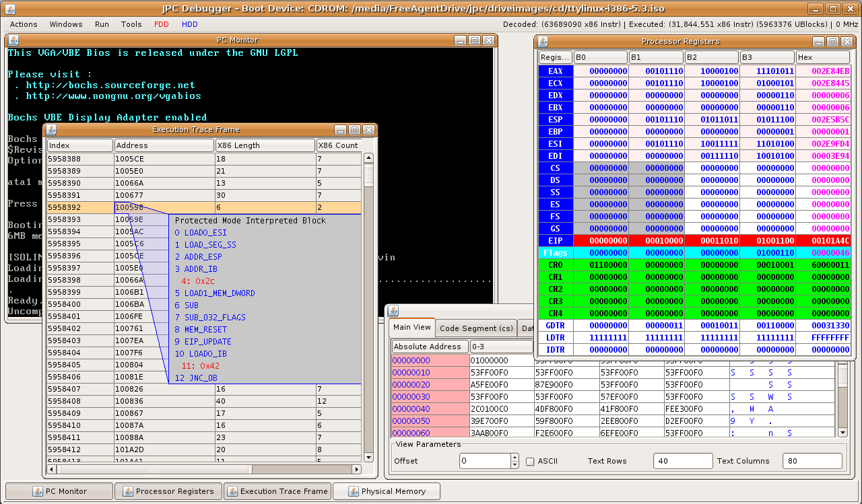Screen dimensions: 862x504
Task: Click the Java icon of PC Monitor frame
Action: point(13,40)
